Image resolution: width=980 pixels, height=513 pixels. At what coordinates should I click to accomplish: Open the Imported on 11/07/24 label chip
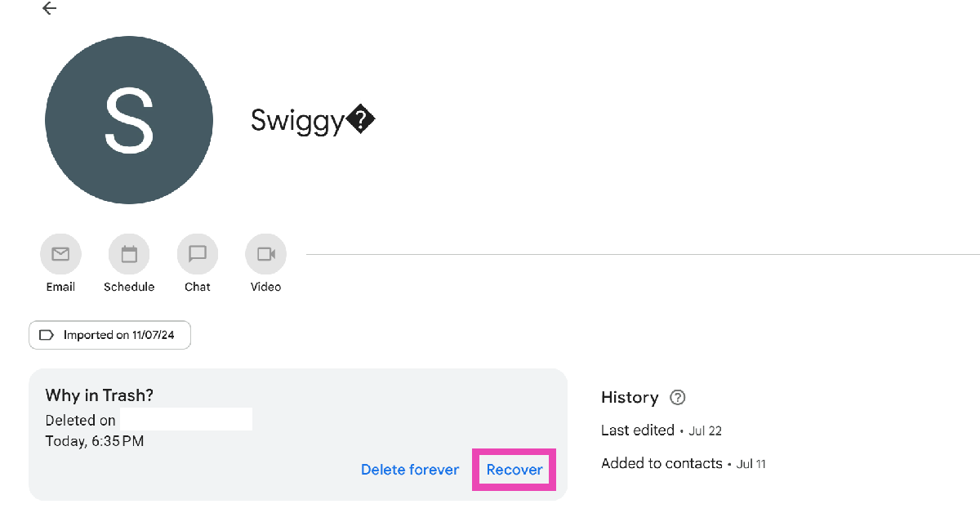(x=110, y=335)
